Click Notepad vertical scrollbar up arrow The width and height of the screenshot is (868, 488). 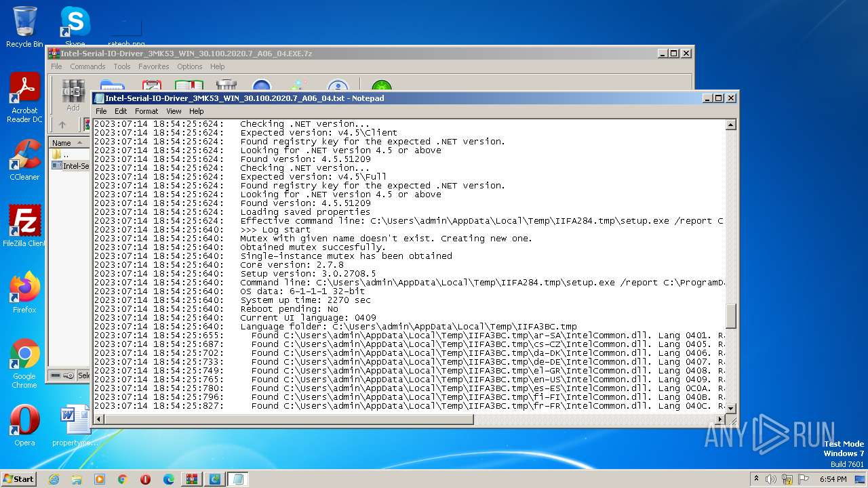click(731, 125)
